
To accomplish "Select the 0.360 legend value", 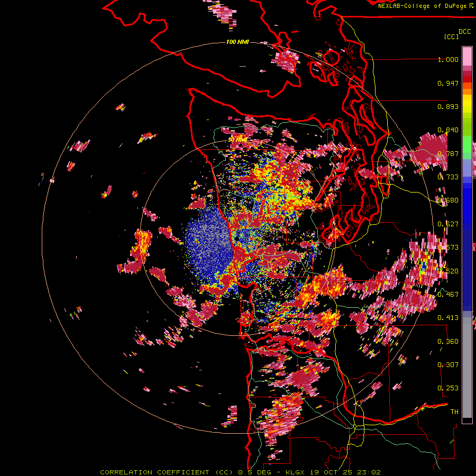I will (448, 342).
